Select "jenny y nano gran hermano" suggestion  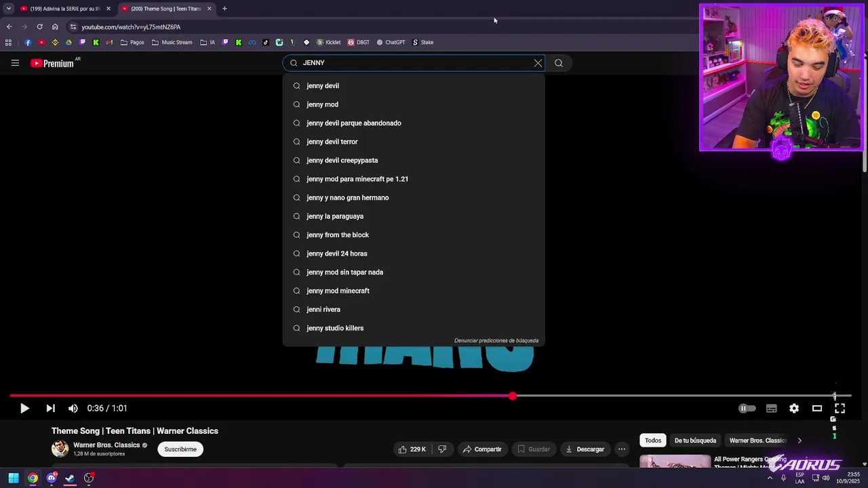coord(414,198)
